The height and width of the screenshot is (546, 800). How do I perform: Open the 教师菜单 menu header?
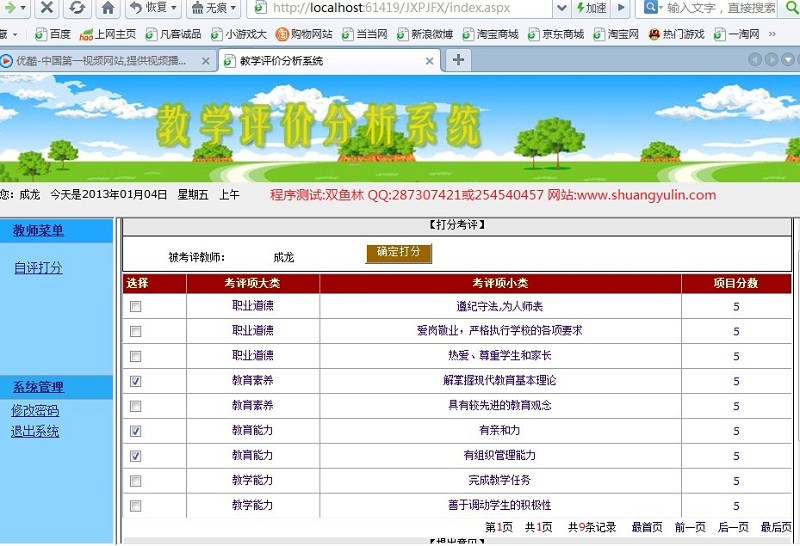pos(38,231)
